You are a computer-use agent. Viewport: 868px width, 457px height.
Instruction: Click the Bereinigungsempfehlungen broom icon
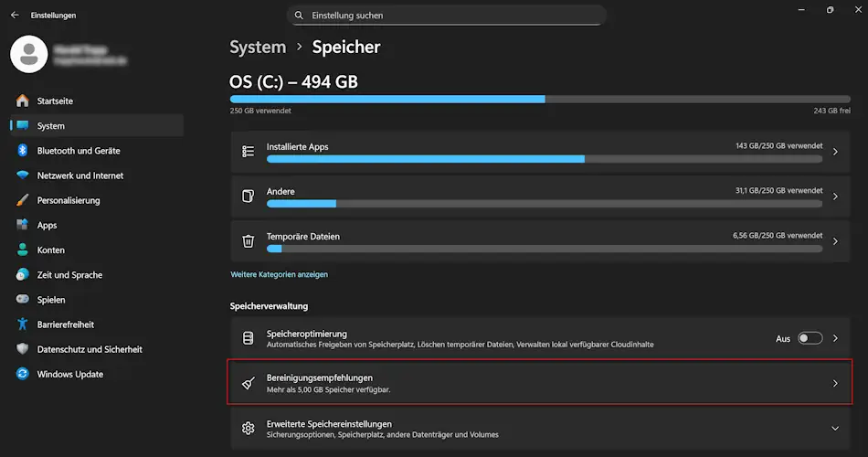point(248,383)
